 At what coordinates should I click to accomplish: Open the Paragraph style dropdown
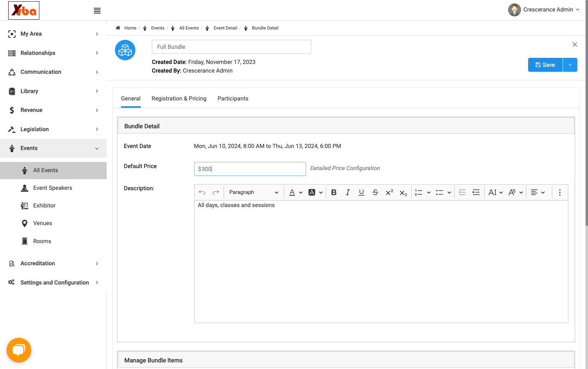pyautogui.click(x=254, y=192)
